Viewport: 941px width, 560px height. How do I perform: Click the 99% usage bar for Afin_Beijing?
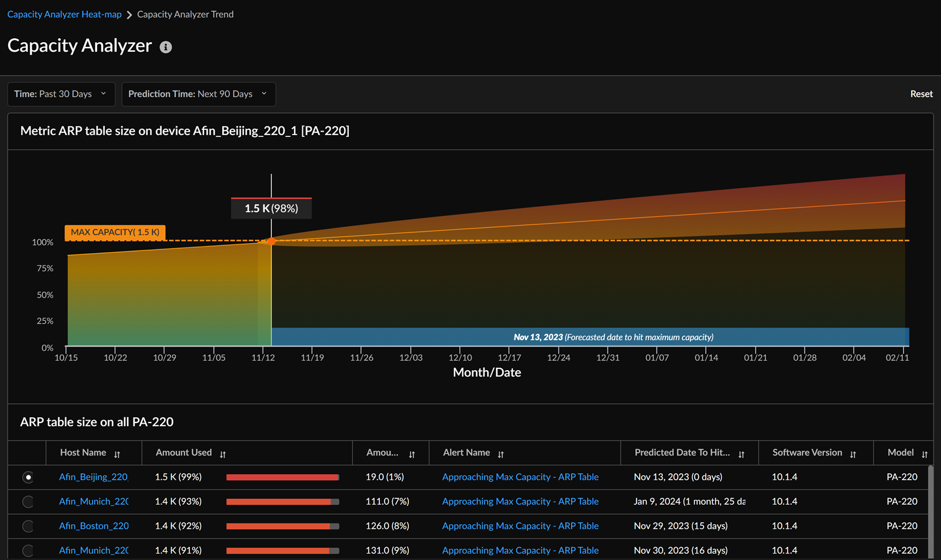tap(282, 477)
